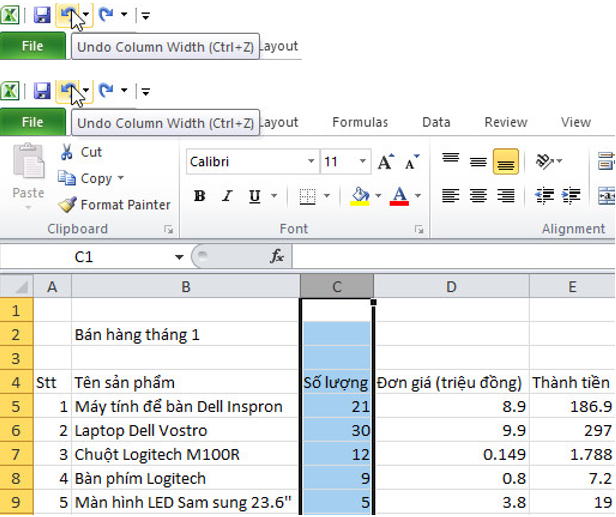The image size is (616, 517).
Task: Click Save icon in the full Excel window
Action: [x=42, y=91]
